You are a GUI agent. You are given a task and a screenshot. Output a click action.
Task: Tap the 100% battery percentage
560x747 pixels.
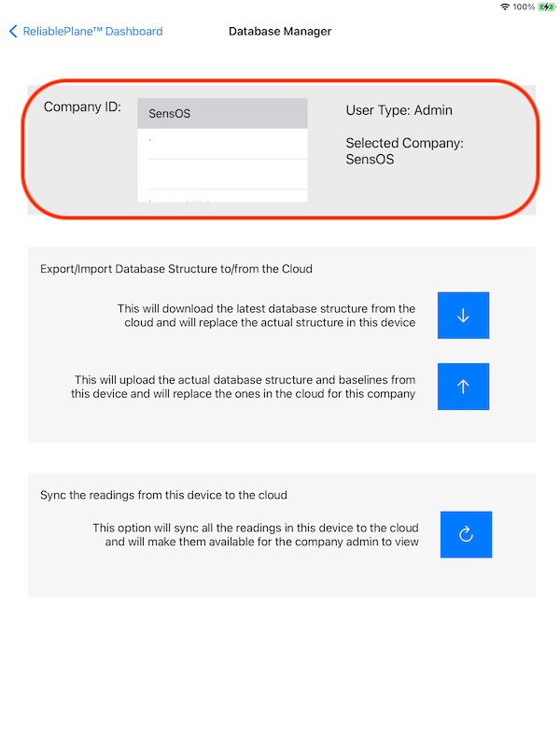tap(524, 7)
